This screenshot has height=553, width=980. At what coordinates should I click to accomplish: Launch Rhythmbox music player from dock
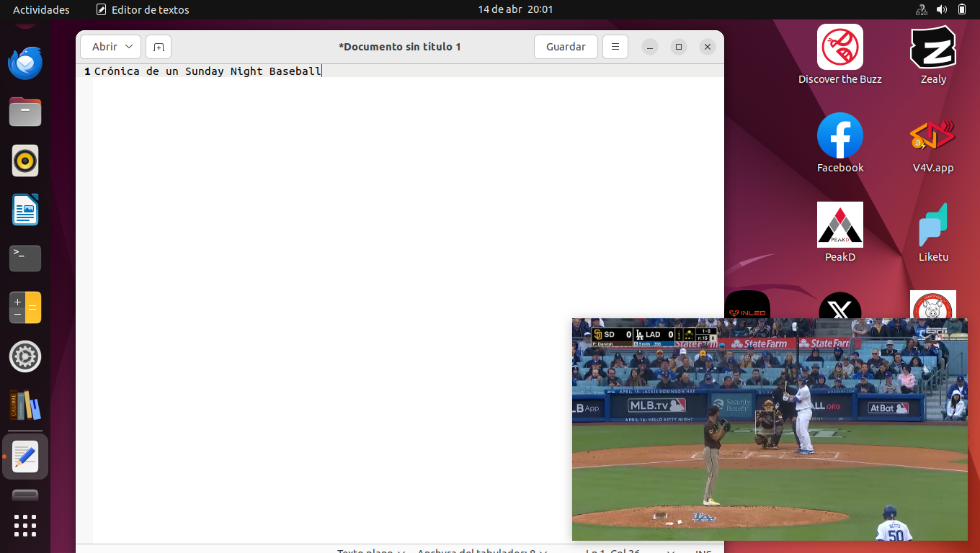point(25,161)
